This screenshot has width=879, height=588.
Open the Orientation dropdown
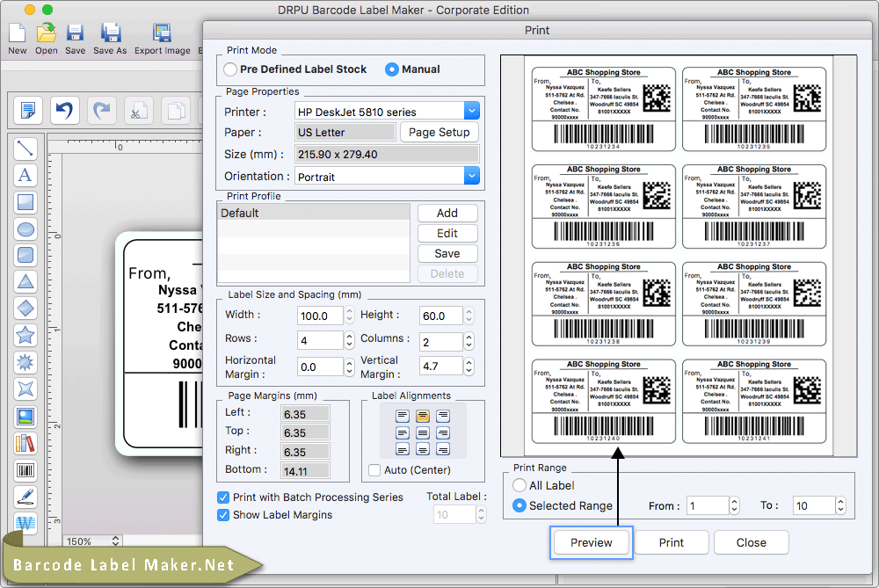coord(472,176)
